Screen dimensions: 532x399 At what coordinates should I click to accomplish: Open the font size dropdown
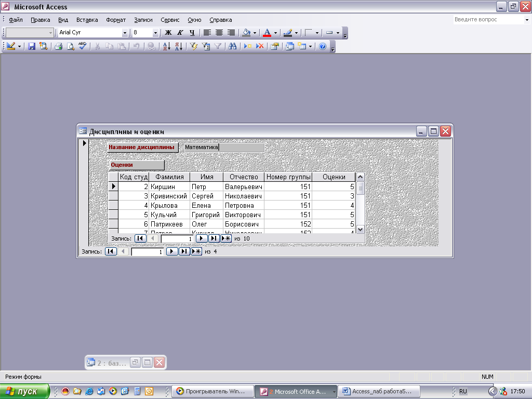[155, 33]
